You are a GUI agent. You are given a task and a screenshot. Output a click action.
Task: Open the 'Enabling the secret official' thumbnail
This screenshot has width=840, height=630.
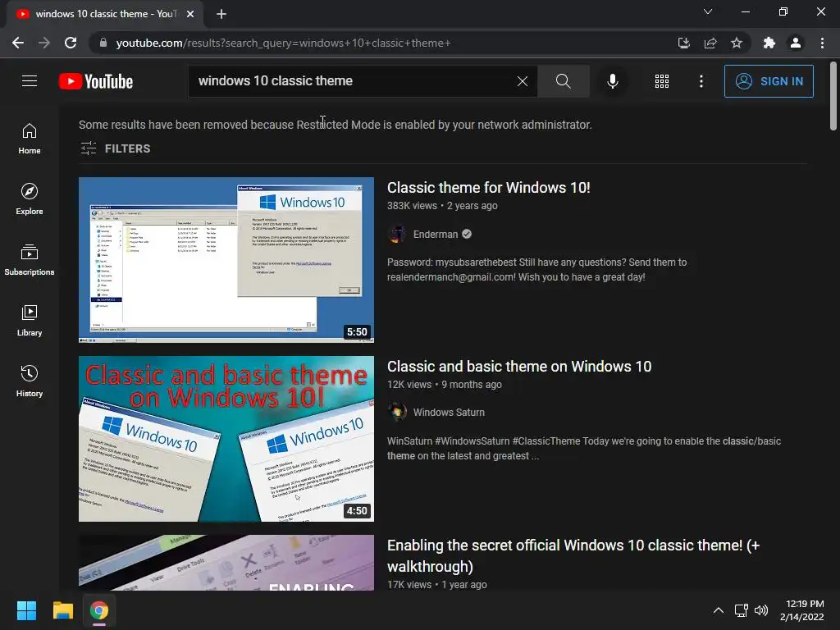click(x=226, y=563)
